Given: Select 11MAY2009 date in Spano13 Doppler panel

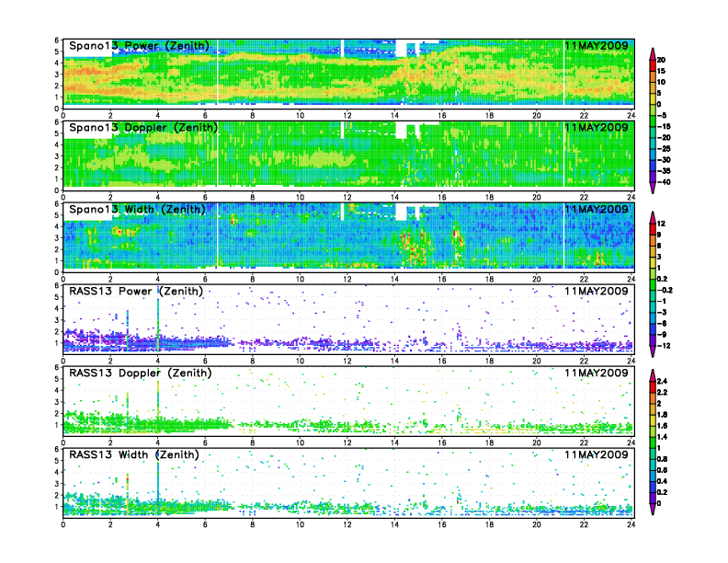Looking at the screenshot, I should click(597, 127).
